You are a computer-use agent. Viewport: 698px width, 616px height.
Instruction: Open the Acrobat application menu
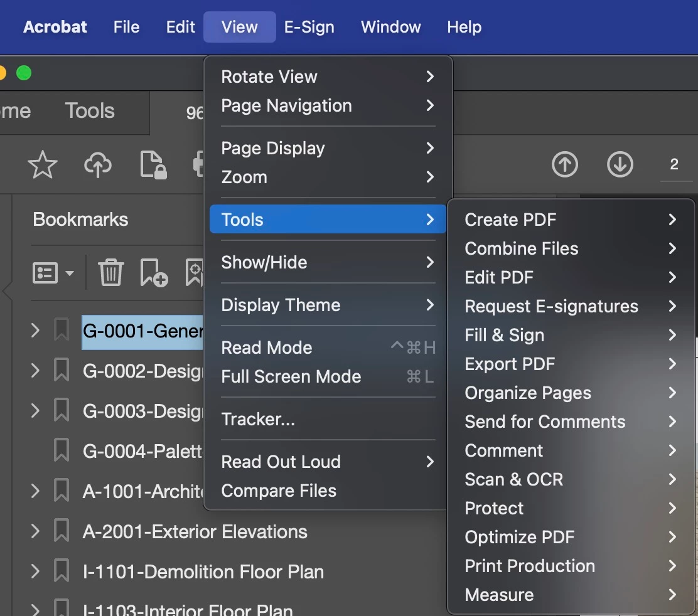[55, 27]
